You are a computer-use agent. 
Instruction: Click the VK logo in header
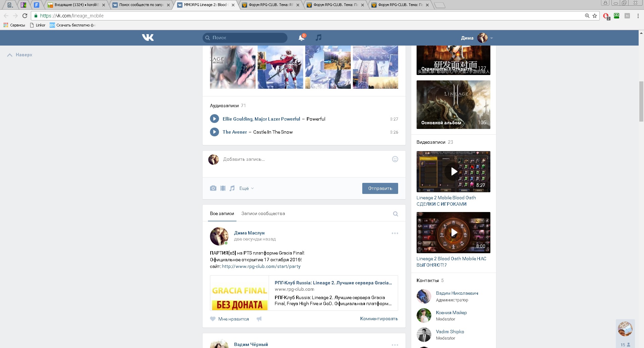pyautogui.click(x=148, y=38)
